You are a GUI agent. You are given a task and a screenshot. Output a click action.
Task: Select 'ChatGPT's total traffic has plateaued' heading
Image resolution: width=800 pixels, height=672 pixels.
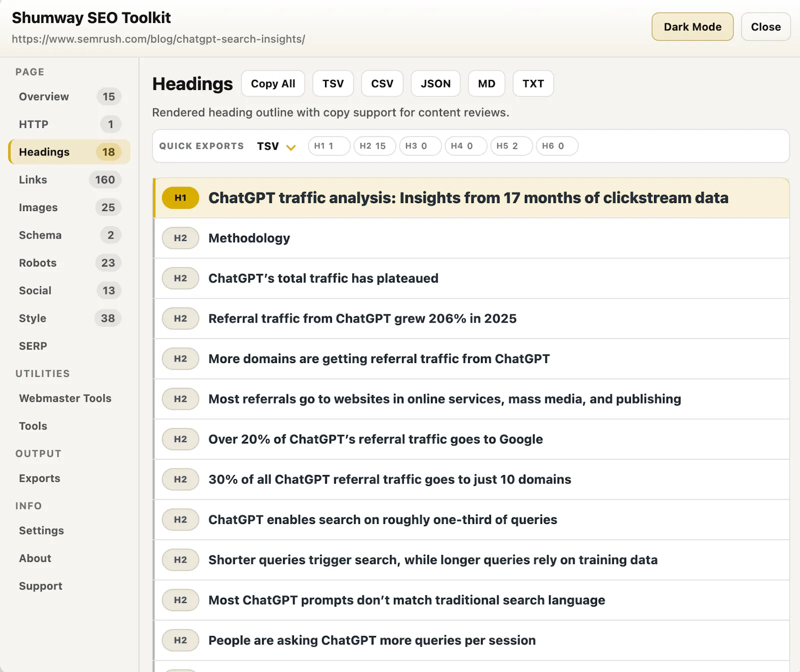point(323,278)
